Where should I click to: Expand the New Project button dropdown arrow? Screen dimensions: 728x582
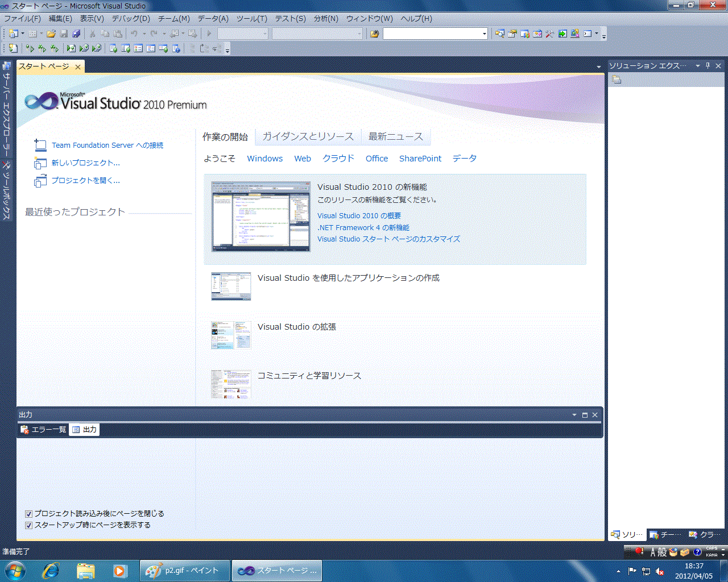tap(23, 34)
